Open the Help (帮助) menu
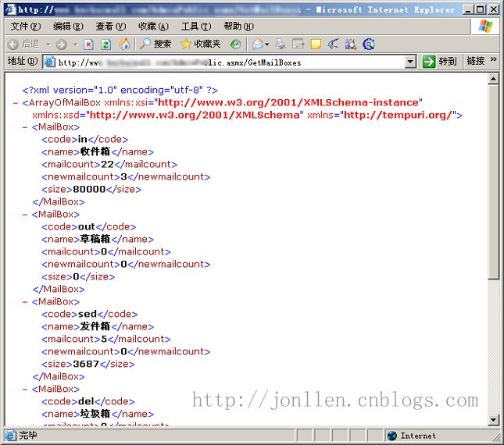This screenshot has height=445, width=504. [239, 26]
